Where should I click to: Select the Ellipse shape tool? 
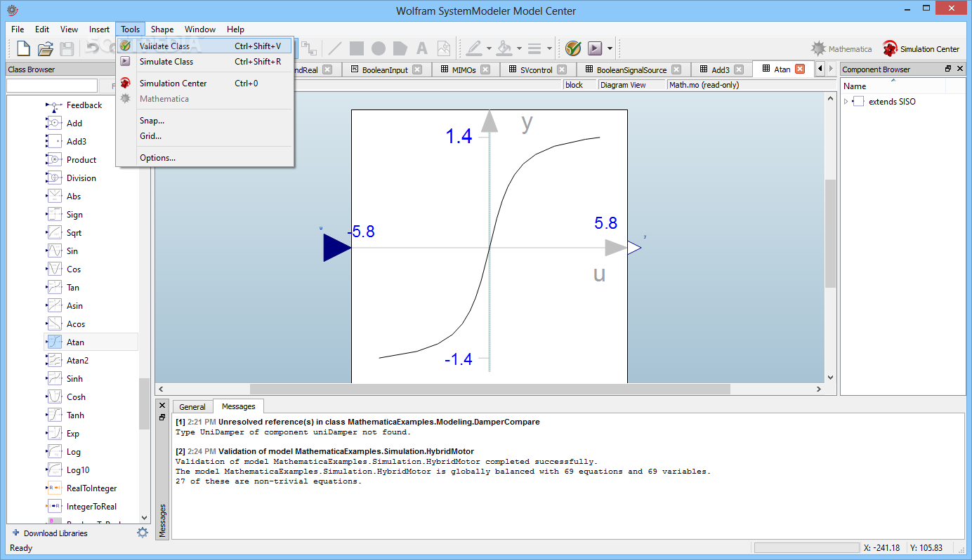tap(379, 48)
